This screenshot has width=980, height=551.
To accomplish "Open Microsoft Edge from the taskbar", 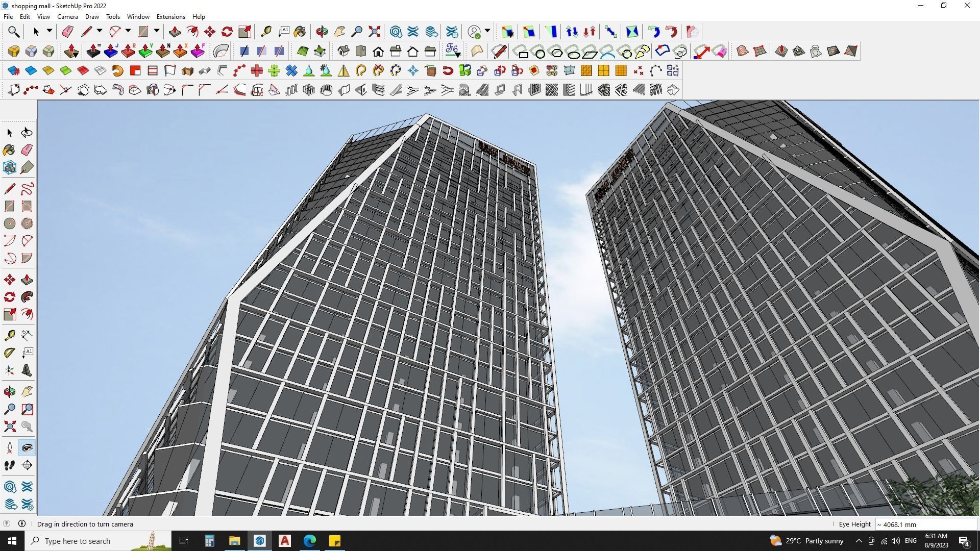I will (x=310, y=541).
